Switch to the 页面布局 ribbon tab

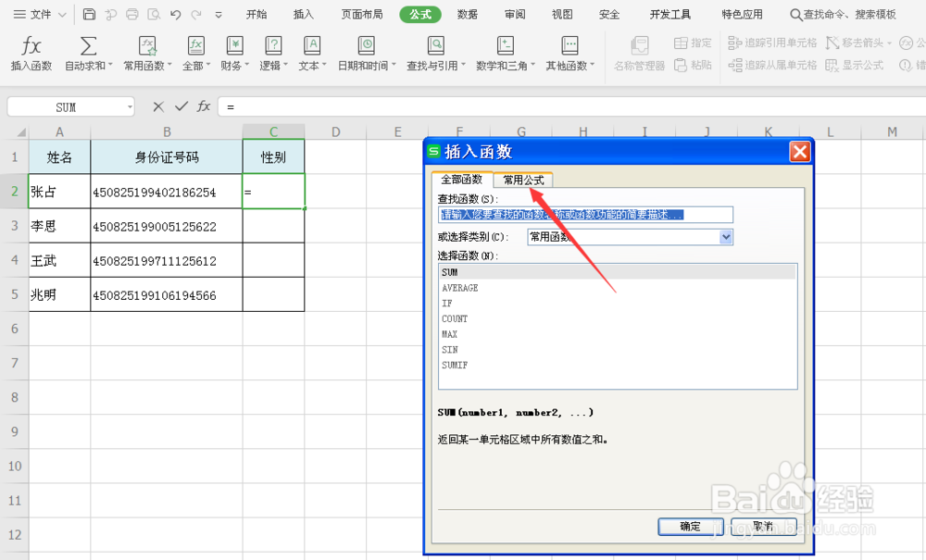click(362, 14)
